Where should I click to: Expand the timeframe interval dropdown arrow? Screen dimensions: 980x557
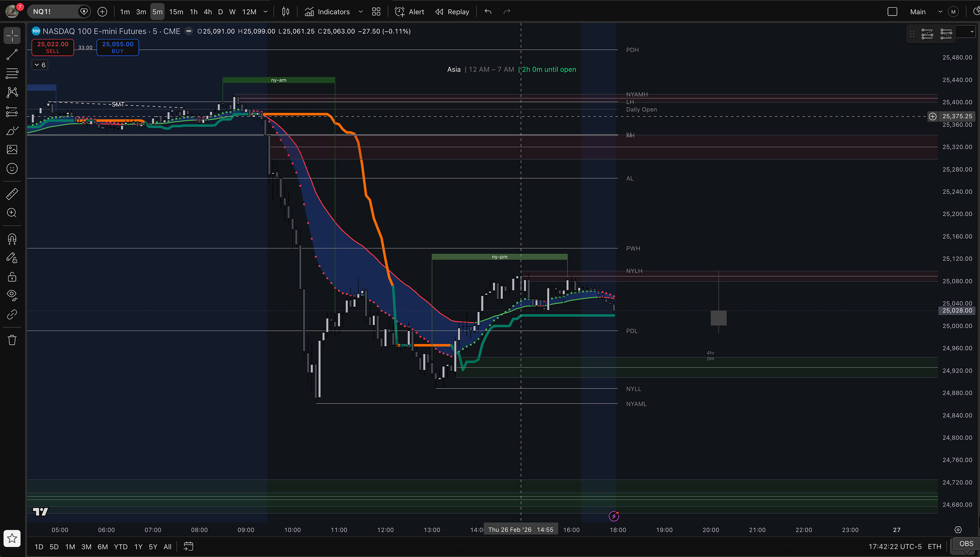click(266, 12)
